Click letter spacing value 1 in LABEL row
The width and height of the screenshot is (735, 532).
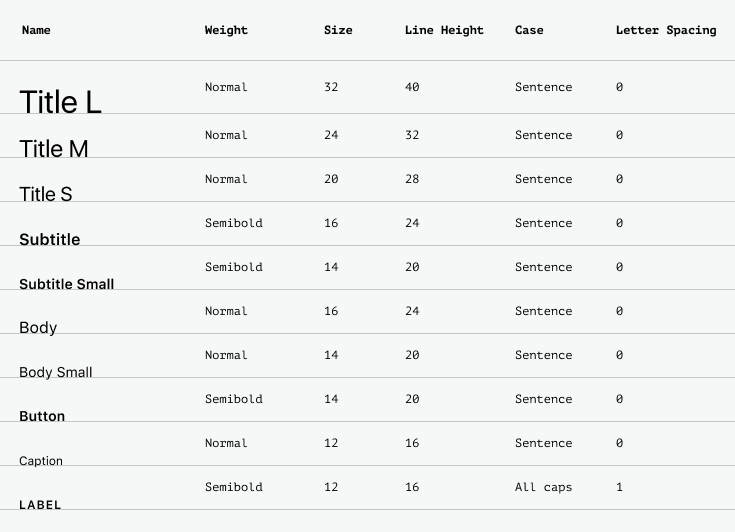pos(619,487)
